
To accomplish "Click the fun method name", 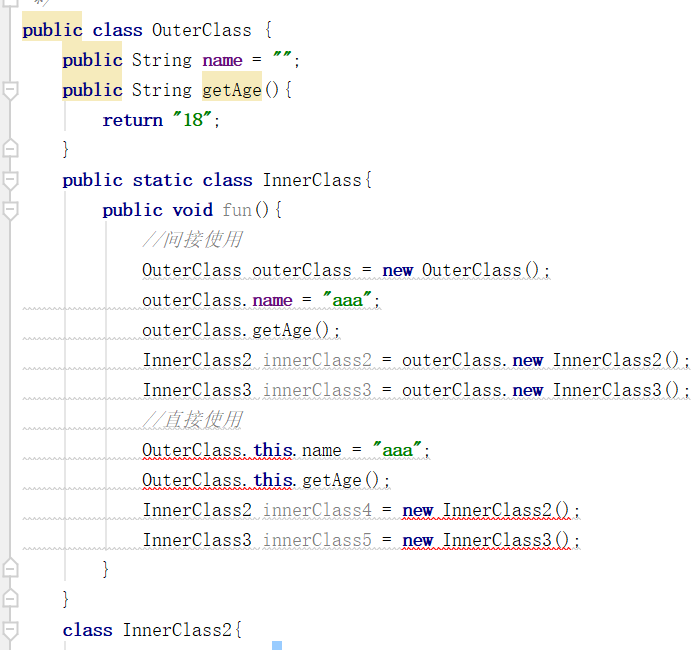I will pos(237,210).
